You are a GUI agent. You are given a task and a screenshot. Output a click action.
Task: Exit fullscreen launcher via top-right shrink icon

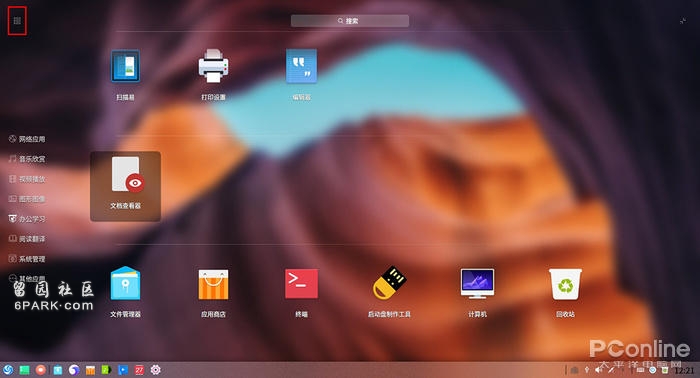(683, 21)
